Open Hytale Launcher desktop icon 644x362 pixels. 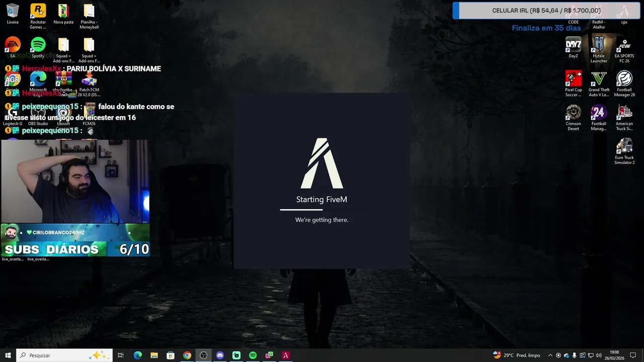click(x=599, y=50)
